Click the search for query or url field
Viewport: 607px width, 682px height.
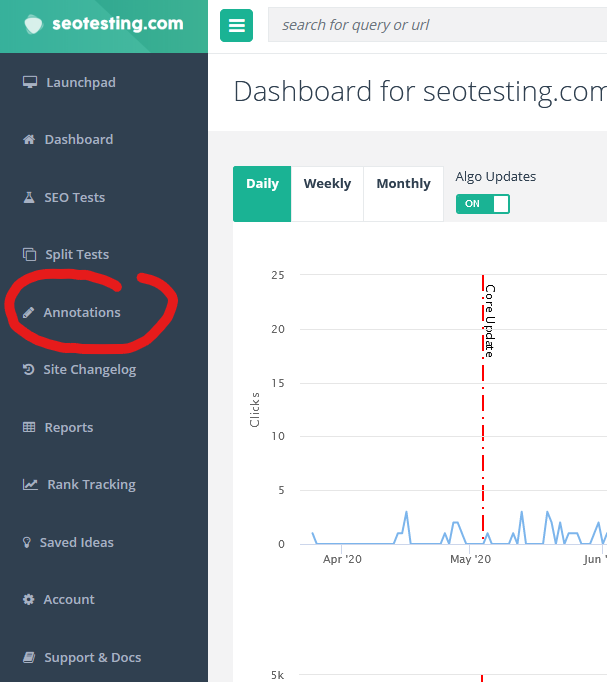tap(437, 25)
